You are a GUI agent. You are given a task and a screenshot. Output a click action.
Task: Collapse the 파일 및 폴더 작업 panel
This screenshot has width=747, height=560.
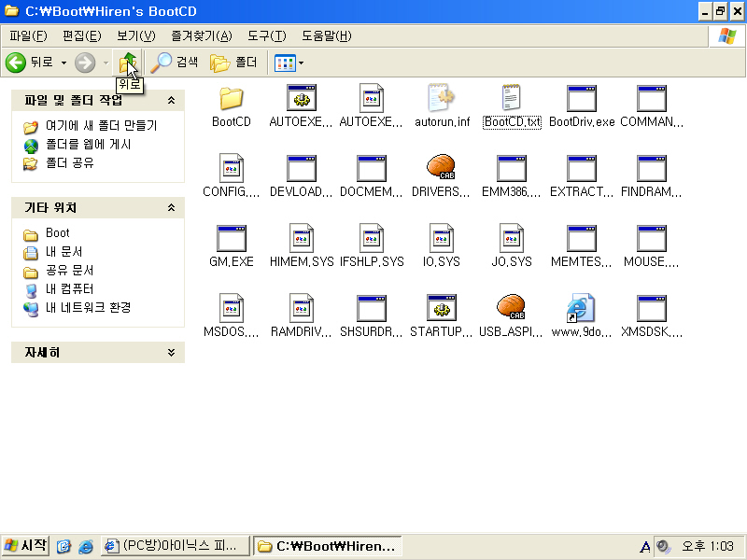[x=171, y=100]
